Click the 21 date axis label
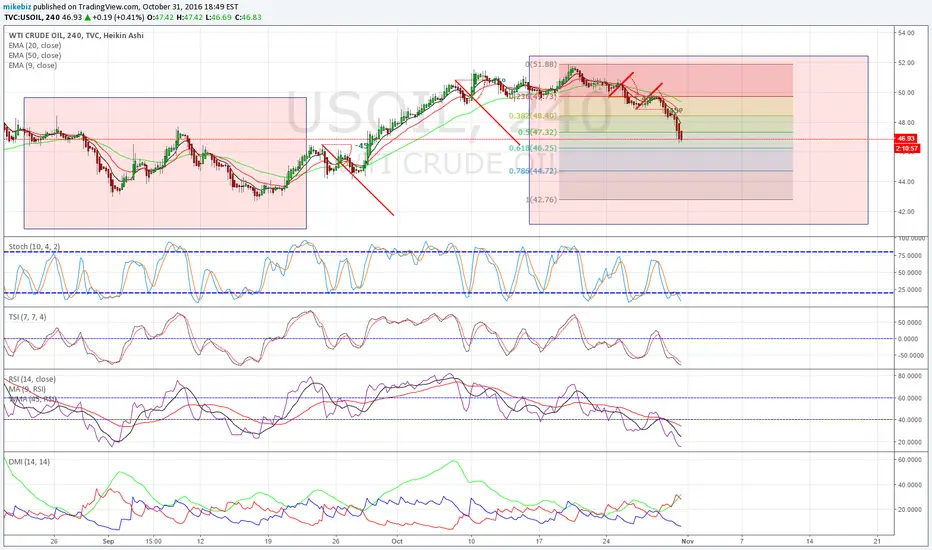The height and width of the screenshot is (550, 932). pos(877,542)
